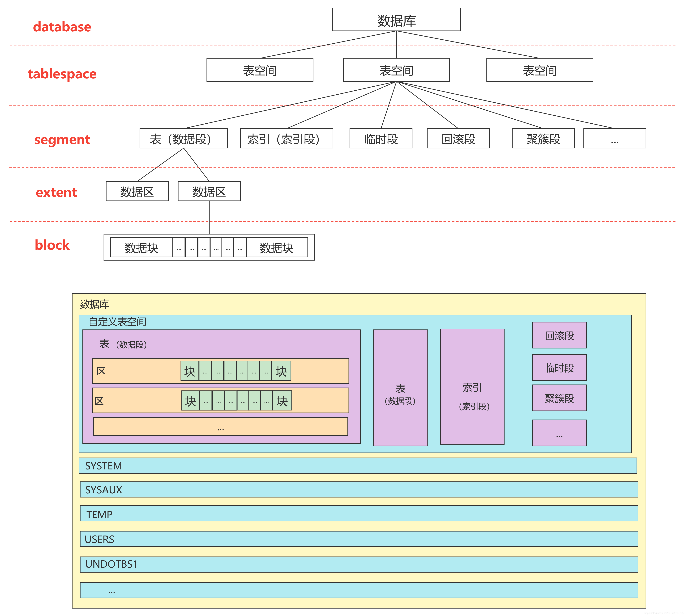Viewport: 685px width, 616px height.
Task: Select the USERS tablespace bar
Action: (x=359, y=539)
